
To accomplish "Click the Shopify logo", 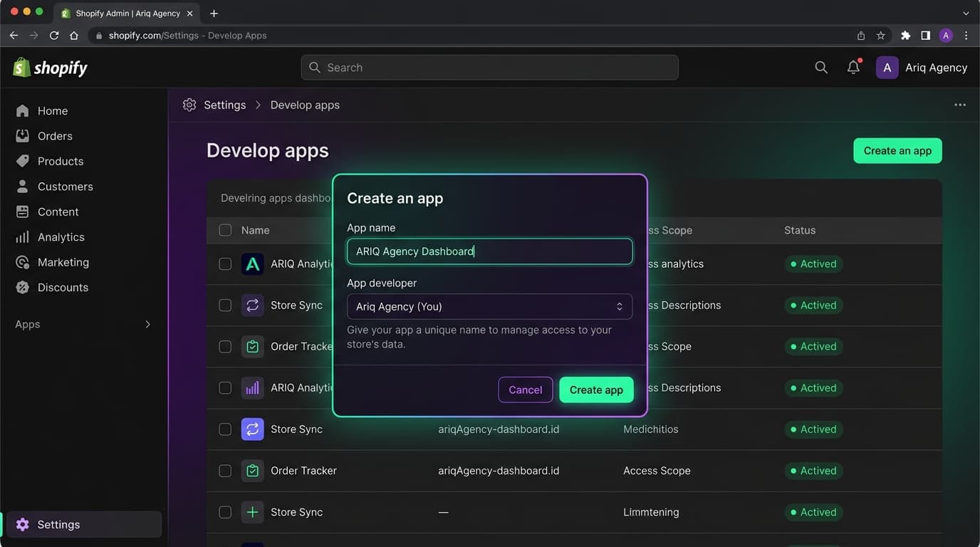I will pyautogui.click(x=51, y=68).
